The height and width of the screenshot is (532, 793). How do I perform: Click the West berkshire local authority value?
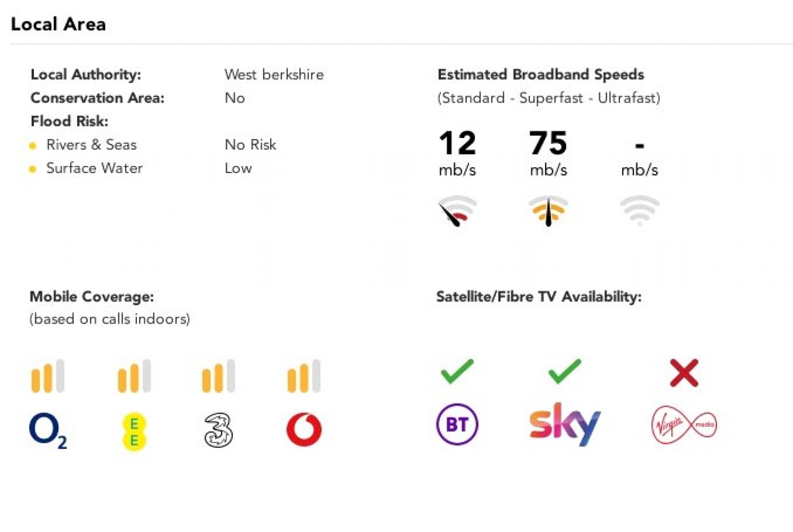coord(274,75)
